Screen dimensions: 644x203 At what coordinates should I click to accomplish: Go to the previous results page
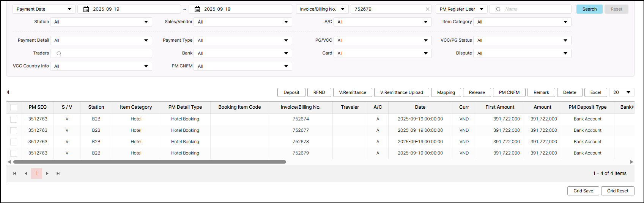pyautogui.click(x=26, y=173)
